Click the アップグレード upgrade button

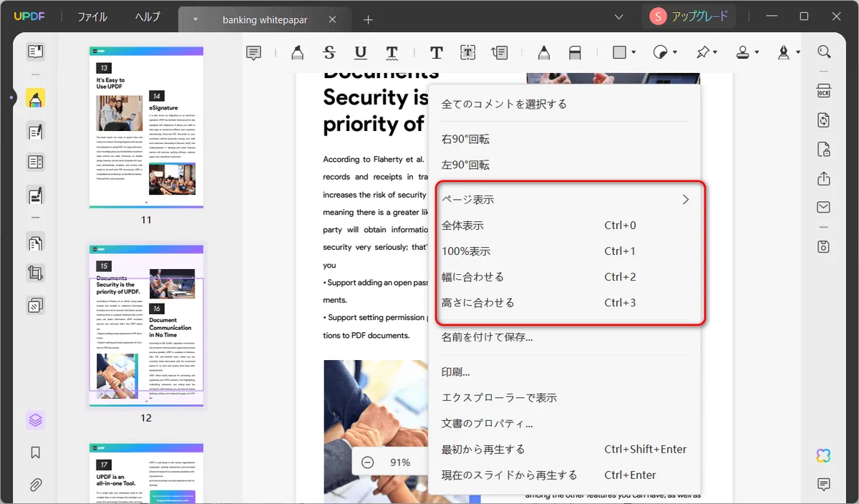pyautogui.click(x=689, y=16)
